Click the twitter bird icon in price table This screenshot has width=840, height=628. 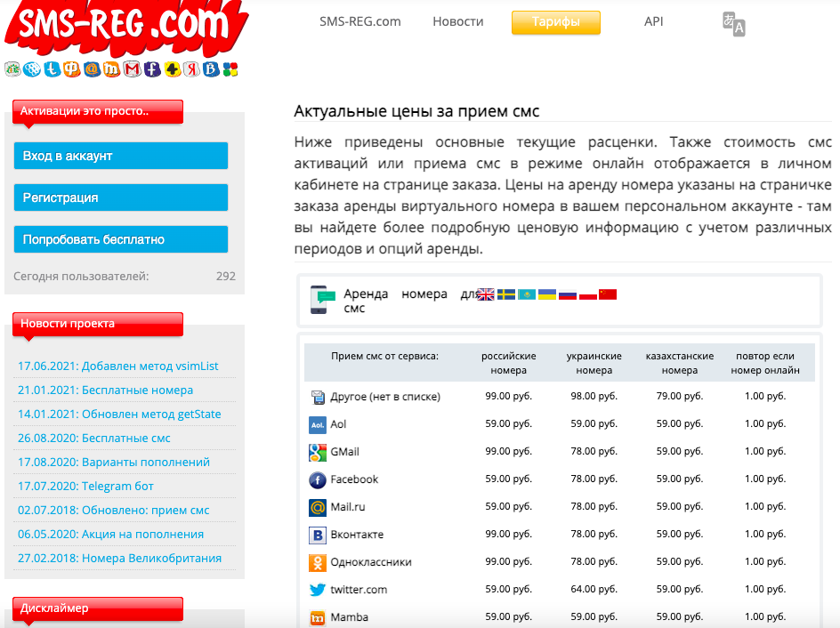click(318, 590)
